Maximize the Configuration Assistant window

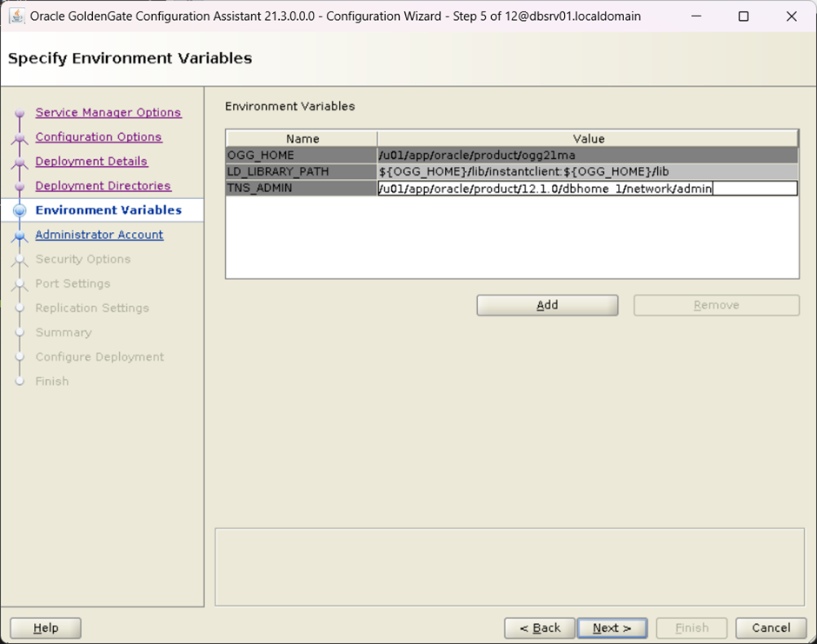coord(743,17)
